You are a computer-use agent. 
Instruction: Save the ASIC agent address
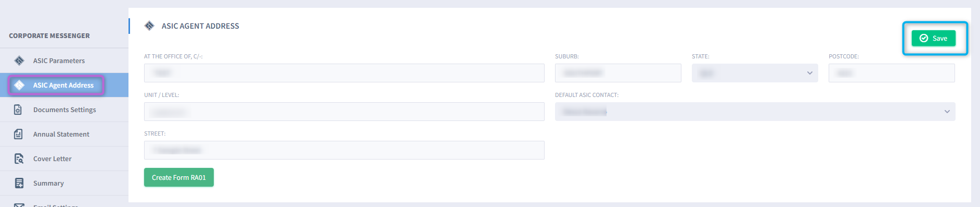click(x=933, y=38)
